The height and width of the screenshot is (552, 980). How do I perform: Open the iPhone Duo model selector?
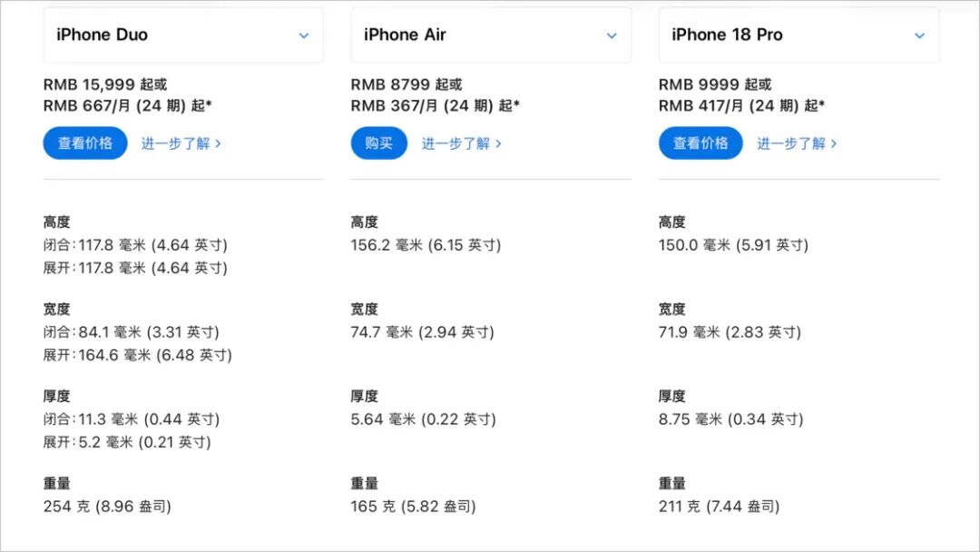pyautogui.click(x=183, y=35)
